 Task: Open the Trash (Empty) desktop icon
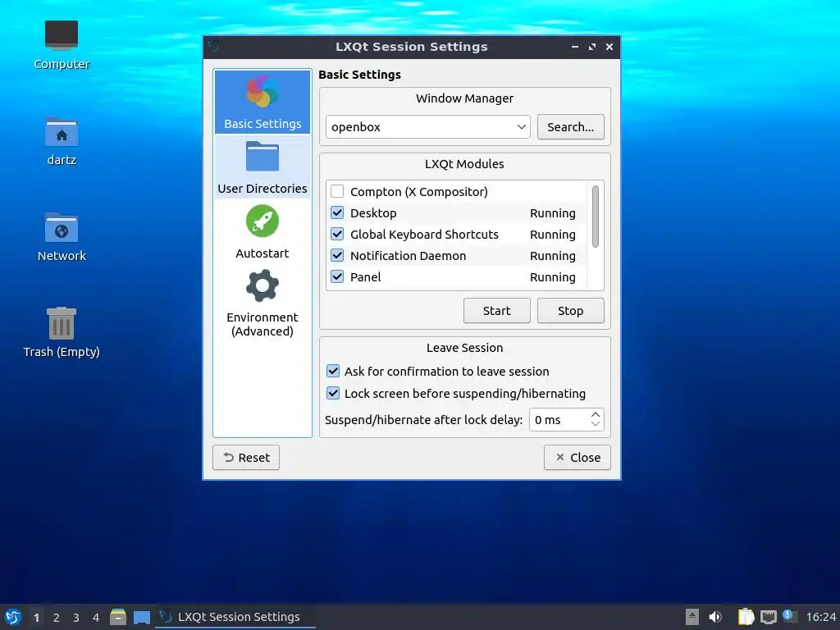61,332
